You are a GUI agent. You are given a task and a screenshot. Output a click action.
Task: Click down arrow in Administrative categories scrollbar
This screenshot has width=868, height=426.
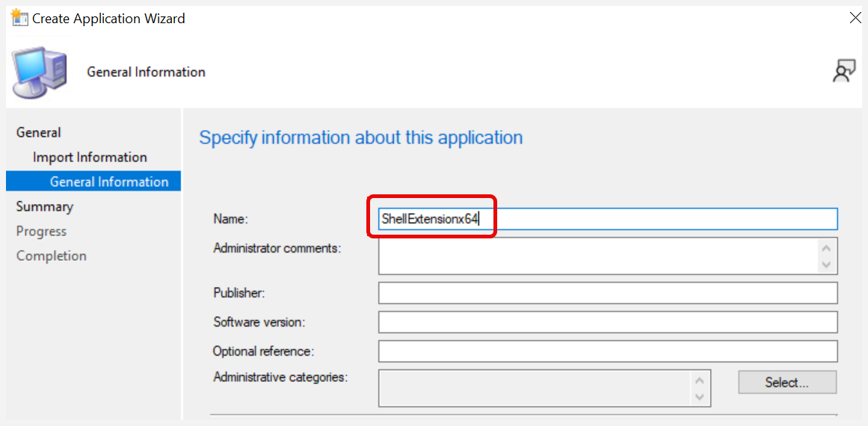pyautogui.click(x=700, y=397)
